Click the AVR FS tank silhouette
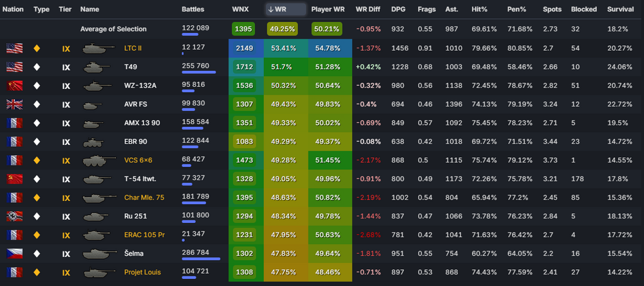 pyautogui.click(x=93, y=105)
